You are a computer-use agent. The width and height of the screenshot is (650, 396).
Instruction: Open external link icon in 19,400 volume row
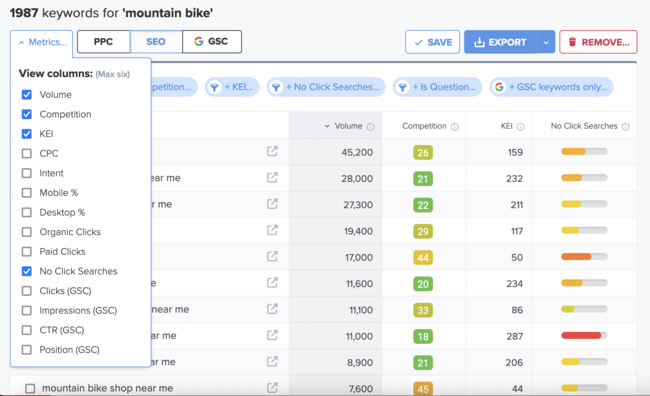(x=272, y=230)
